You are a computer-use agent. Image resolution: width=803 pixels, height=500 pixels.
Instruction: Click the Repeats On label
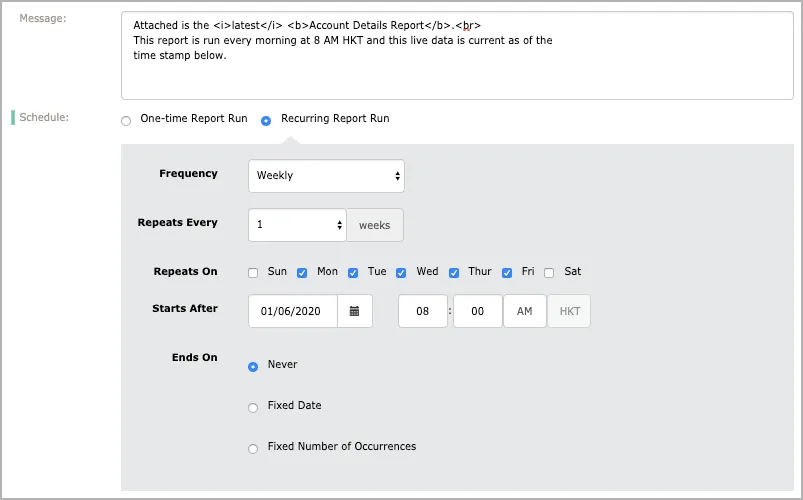click(x=185, y=272)
